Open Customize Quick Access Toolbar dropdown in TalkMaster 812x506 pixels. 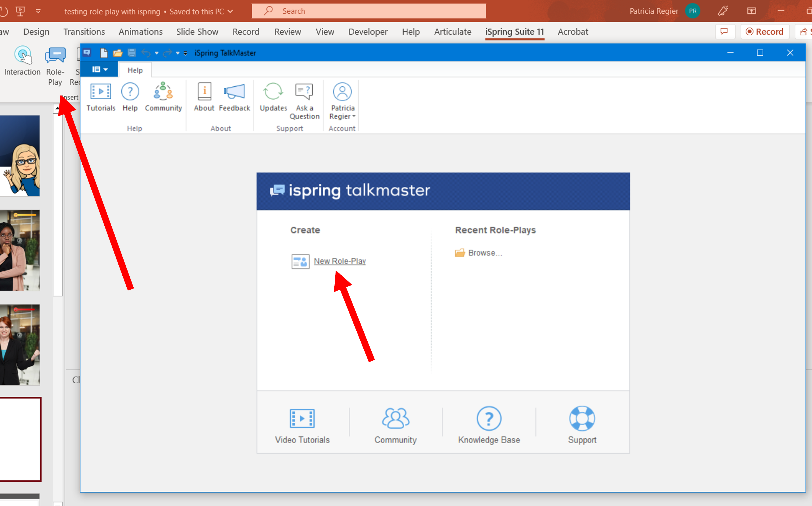185,53
